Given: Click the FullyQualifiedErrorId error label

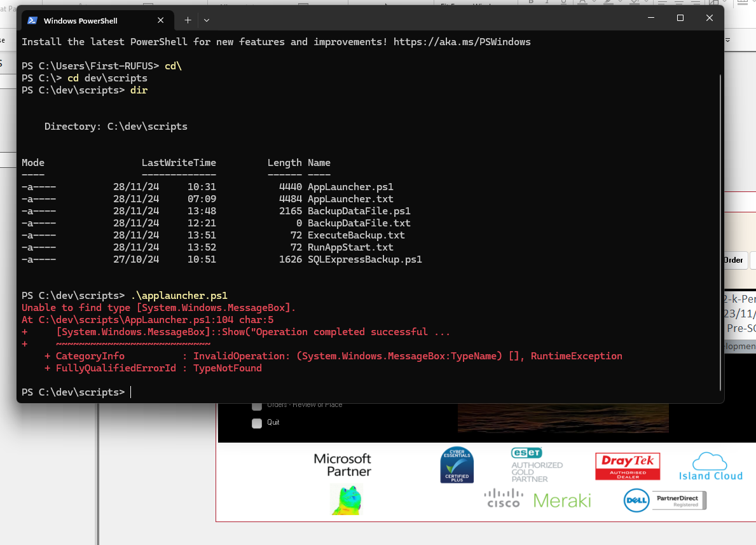Looking at the screenshot, I should [116, 368].
